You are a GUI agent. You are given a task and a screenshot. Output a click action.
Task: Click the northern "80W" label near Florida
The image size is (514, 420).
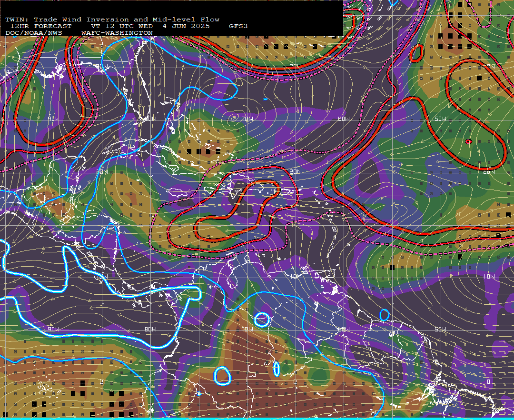click(151, 119)
